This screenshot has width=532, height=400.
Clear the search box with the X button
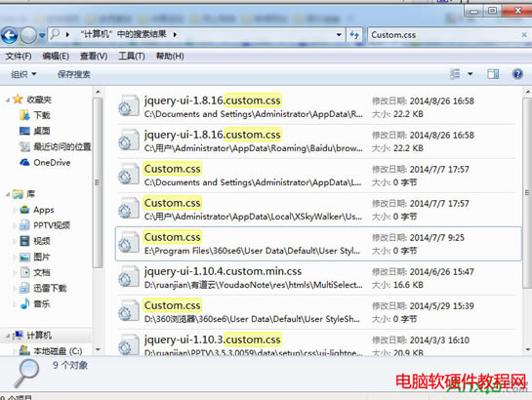tap(524, 34)
